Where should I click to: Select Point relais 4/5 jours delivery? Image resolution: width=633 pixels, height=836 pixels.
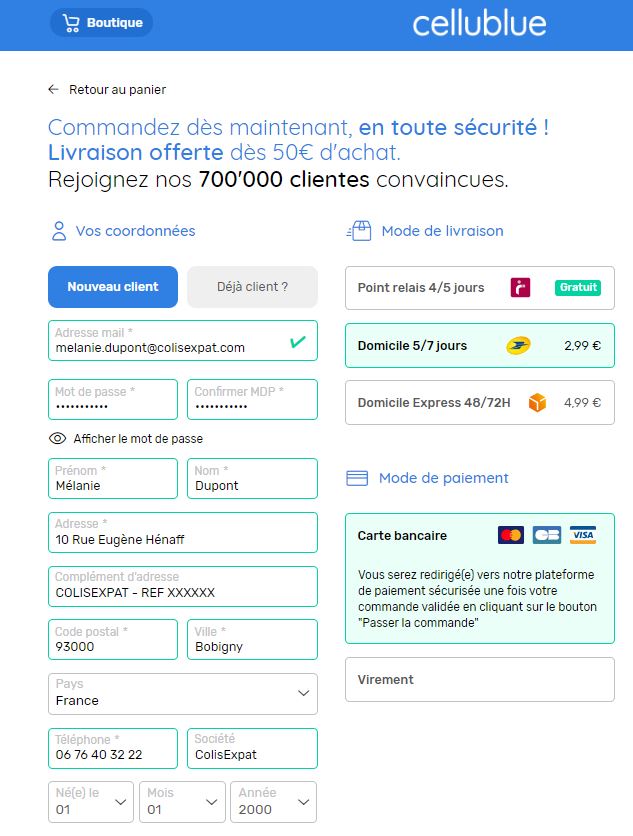[480, 288]
